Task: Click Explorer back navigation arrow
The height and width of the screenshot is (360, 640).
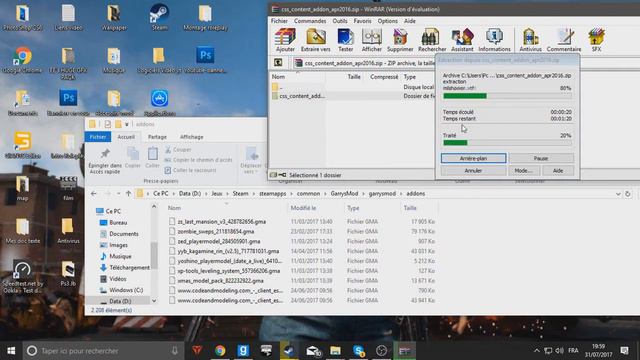Action: click(94, 193)
